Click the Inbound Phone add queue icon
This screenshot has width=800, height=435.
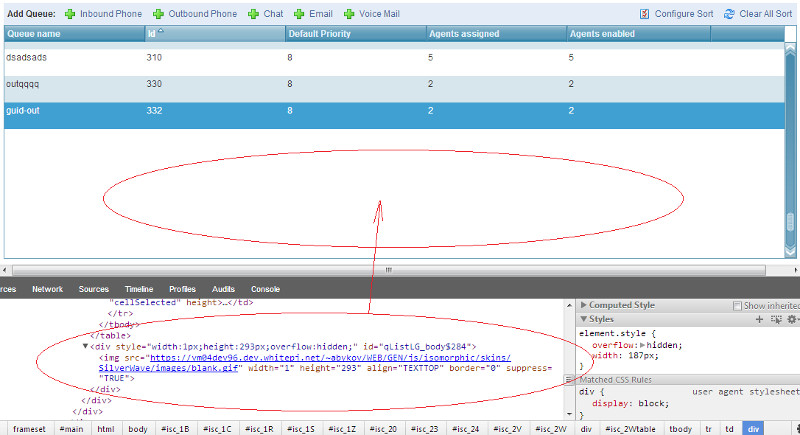(x=70, y=14)
